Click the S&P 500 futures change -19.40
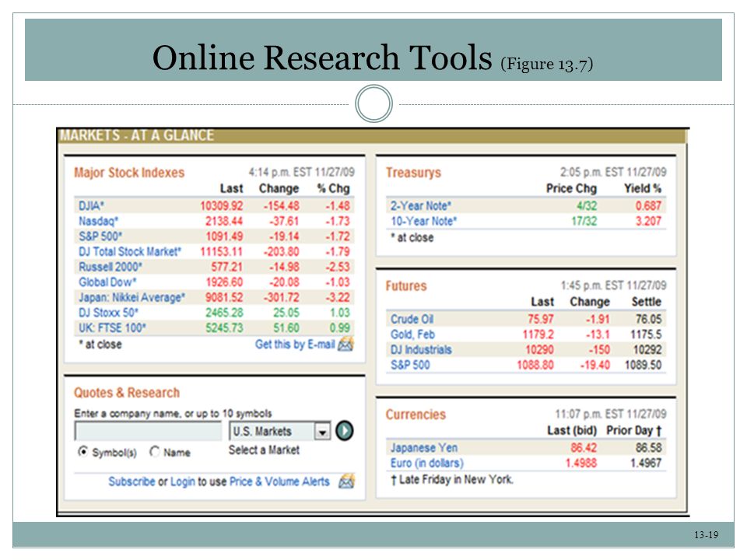The width and height of the screenshot is (747, 560). click(x=595, y=365)
